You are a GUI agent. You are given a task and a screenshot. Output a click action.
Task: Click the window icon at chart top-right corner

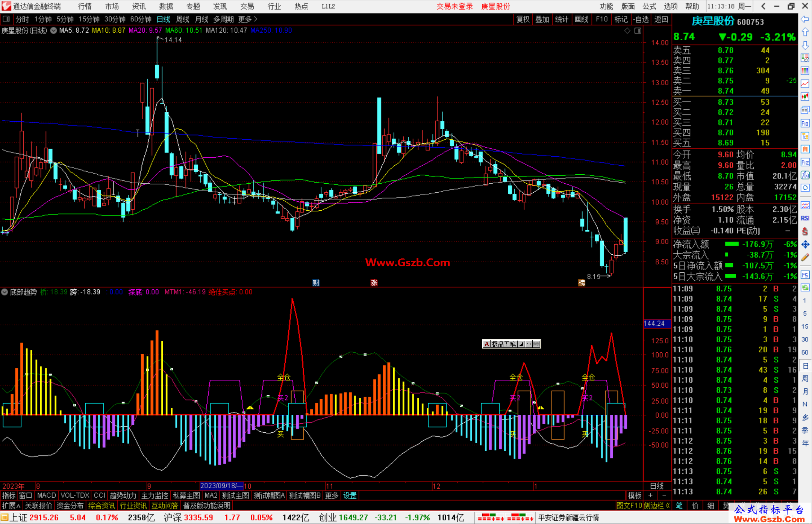click(x=638, y=31)
